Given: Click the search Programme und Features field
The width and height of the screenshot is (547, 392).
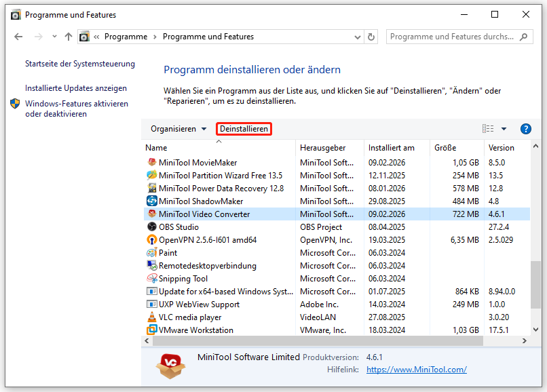Looking at the screenshot, I should [x=451, y=37].
